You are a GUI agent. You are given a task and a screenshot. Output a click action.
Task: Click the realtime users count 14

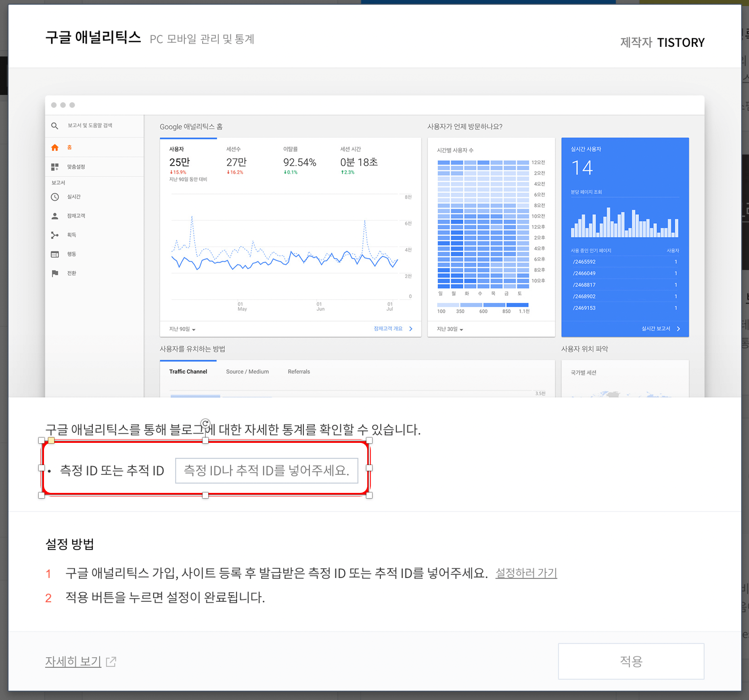tap(582, 168)
